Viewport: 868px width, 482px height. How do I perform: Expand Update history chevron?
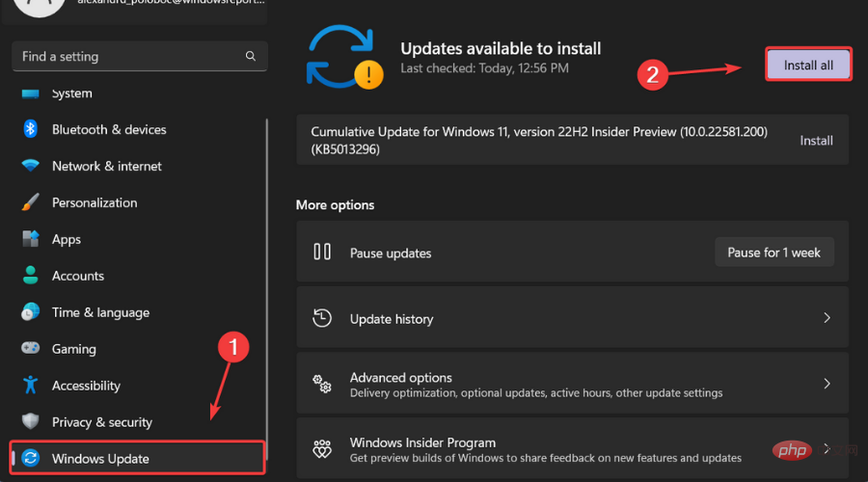click(827, 318)
